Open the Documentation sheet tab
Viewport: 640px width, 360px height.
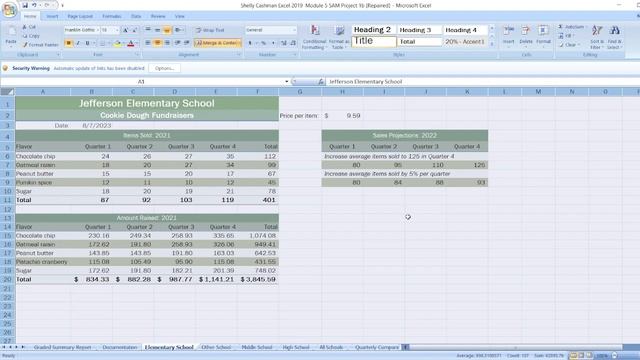[120, 347]
